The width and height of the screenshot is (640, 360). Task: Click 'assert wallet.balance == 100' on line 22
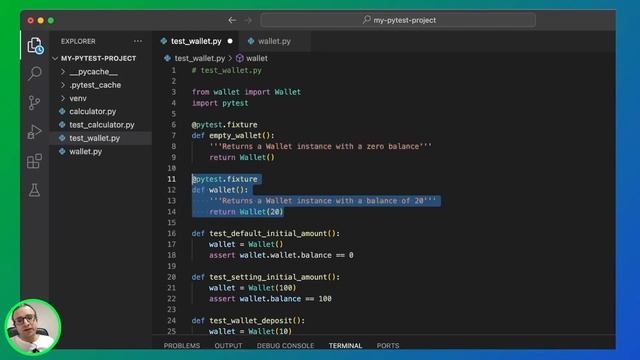[270, 299]
